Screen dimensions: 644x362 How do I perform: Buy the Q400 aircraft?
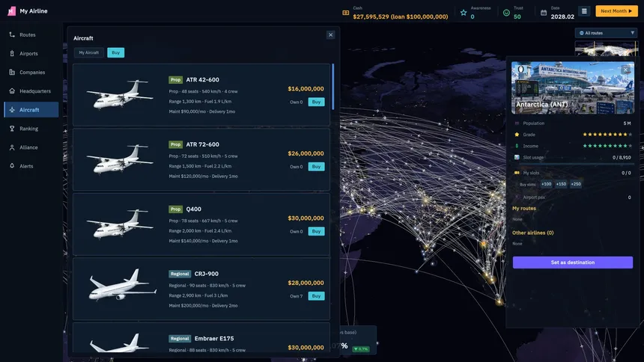[316, 231]
